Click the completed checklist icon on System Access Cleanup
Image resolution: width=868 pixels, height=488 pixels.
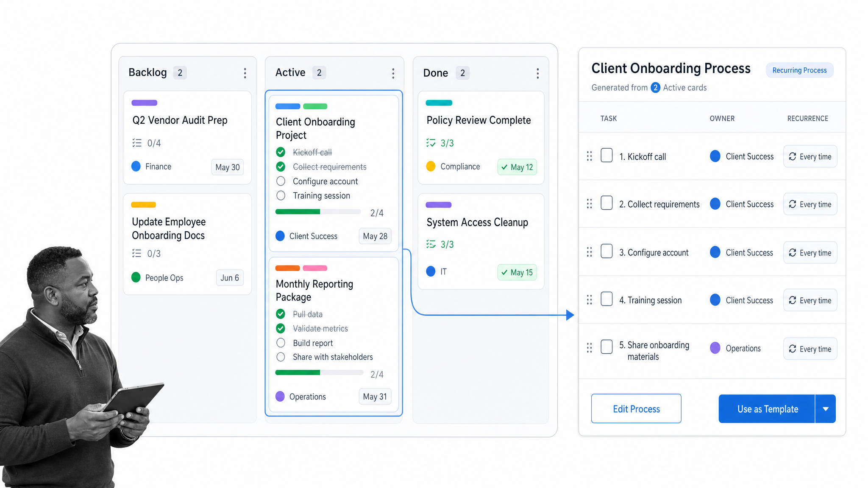[431, 244]
